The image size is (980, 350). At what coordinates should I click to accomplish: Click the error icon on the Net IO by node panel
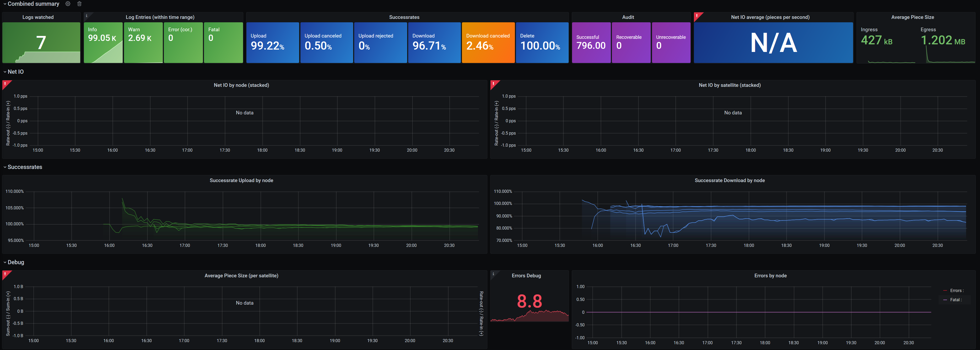pyautogui.click(x=5, y=83)
